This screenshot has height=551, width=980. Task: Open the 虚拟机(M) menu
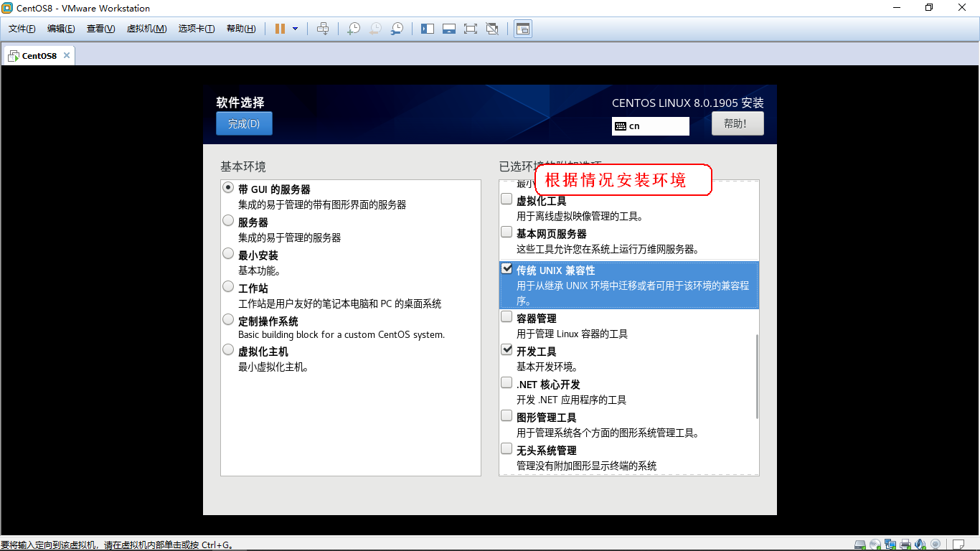click(146, 29)
